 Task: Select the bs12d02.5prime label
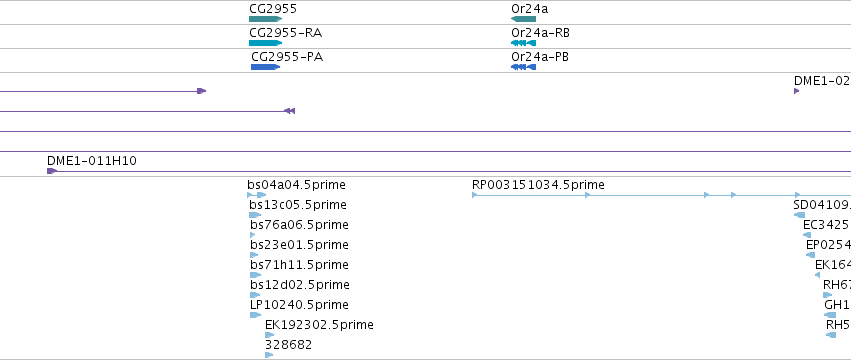[300, 285]
